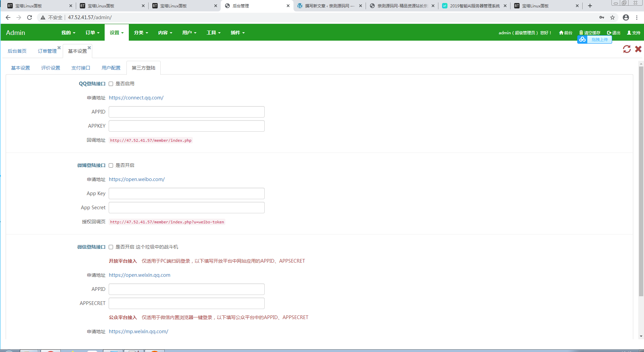Go to 前台 home icon link
This screenshot has width=644, height=352.
point(566,33)
